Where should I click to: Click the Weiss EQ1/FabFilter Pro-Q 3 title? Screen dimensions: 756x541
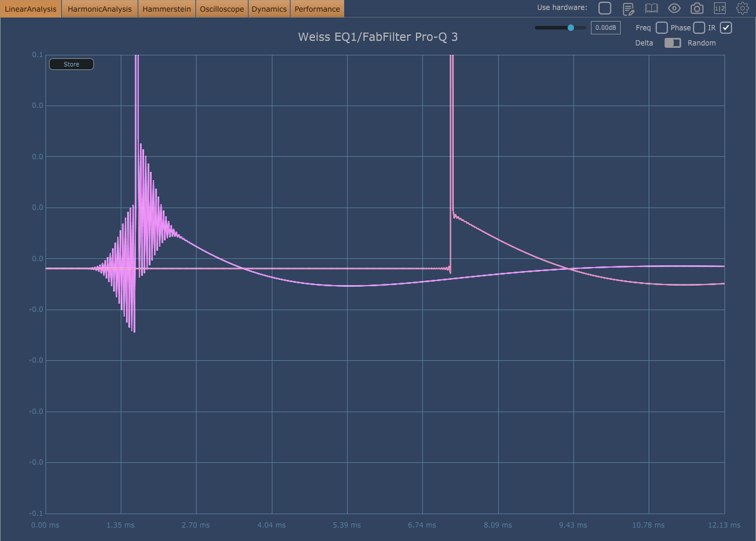coord(378,37)
